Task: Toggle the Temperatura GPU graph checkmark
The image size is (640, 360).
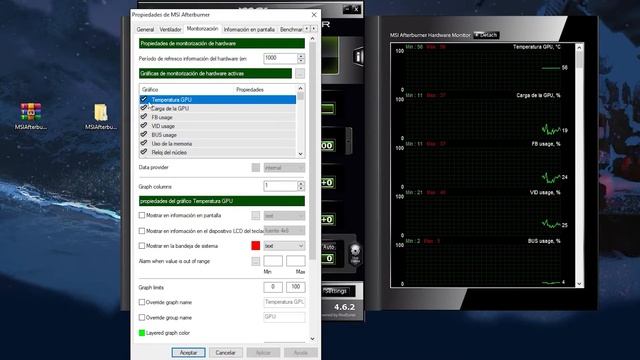Action: click(143, 99)
